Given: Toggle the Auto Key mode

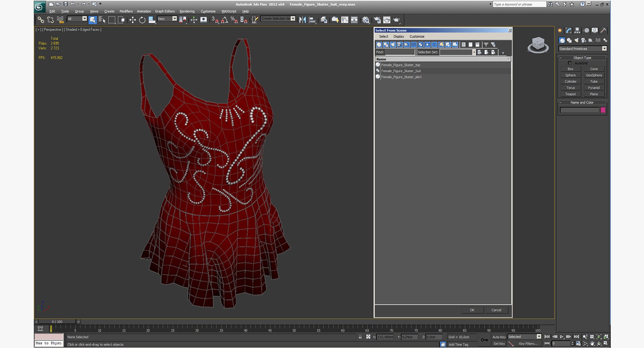Looking at the screenshot, I should (499, 337).
